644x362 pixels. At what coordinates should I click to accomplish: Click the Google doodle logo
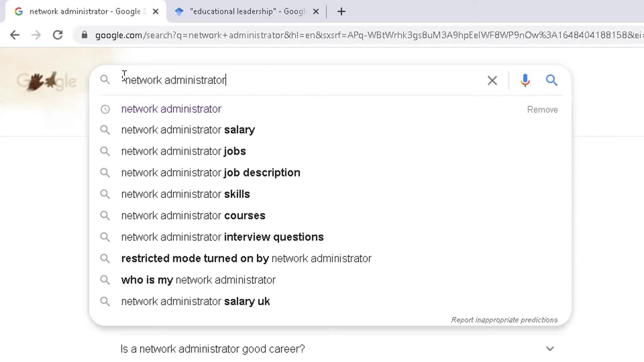[46, 81]
